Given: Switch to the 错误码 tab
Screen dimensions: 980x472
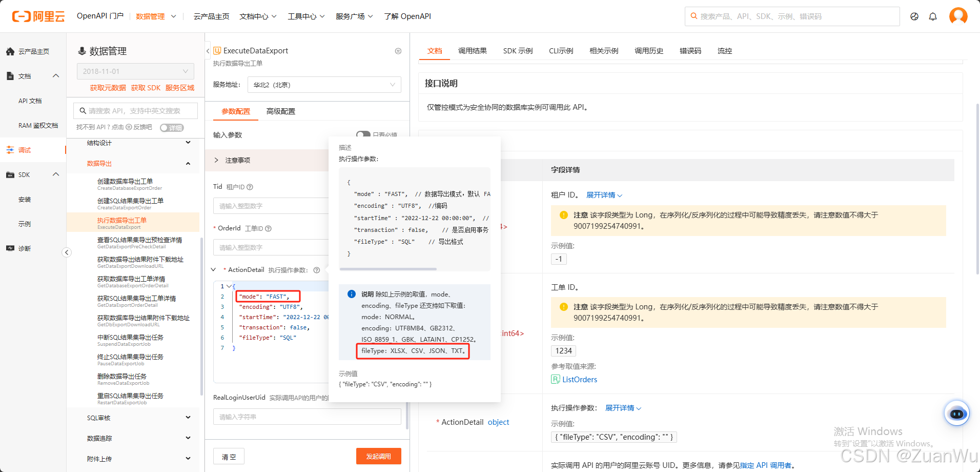Looking at the screenshot, I should coord(690,51).
